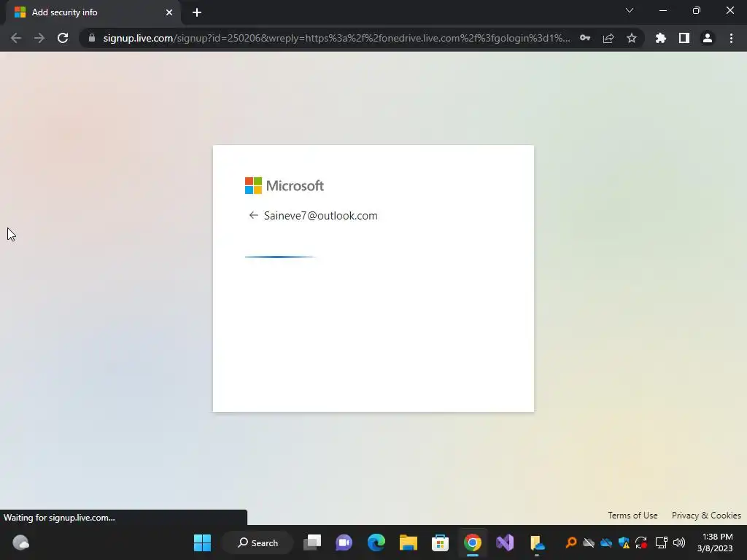The image size is (747, 560).
Task: Open the OneDrive folder taskbar app
Action: 537,542
